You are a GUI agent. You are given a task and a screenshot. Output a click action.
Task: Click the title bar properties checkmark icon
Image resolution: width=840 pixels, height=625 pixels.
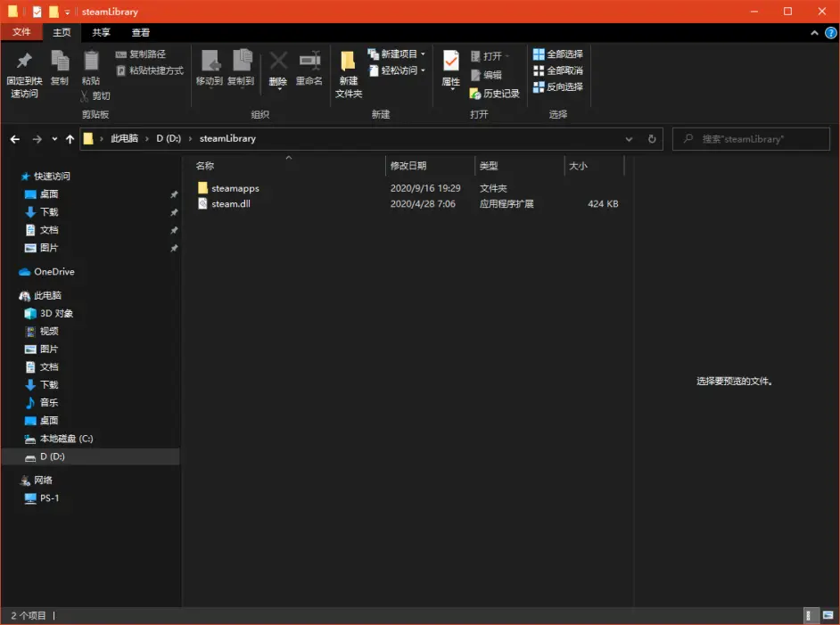tap(37, 12)
